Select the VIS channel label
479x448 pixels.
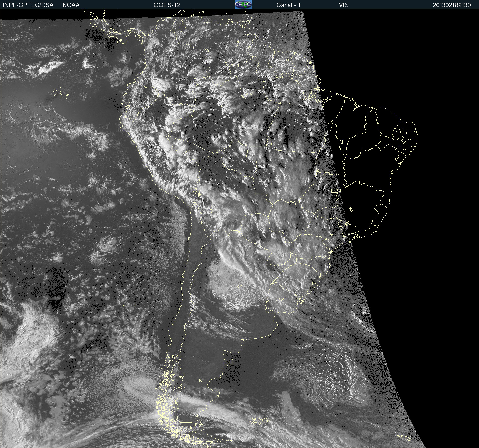tap(344, 5)
